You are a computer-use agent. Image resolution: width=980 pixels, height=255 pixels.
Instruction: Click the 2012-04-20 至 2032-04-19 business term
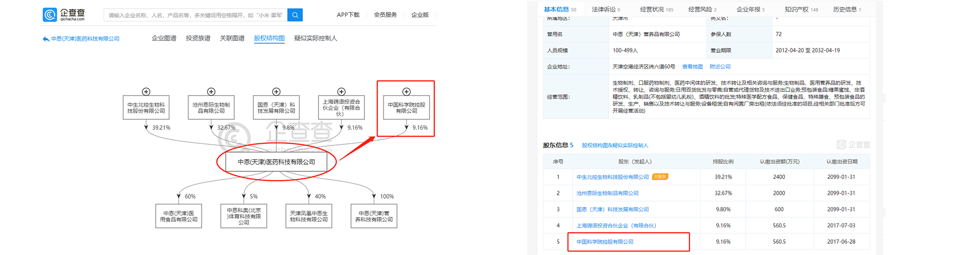pyautogui.click(x=807, y=50)
